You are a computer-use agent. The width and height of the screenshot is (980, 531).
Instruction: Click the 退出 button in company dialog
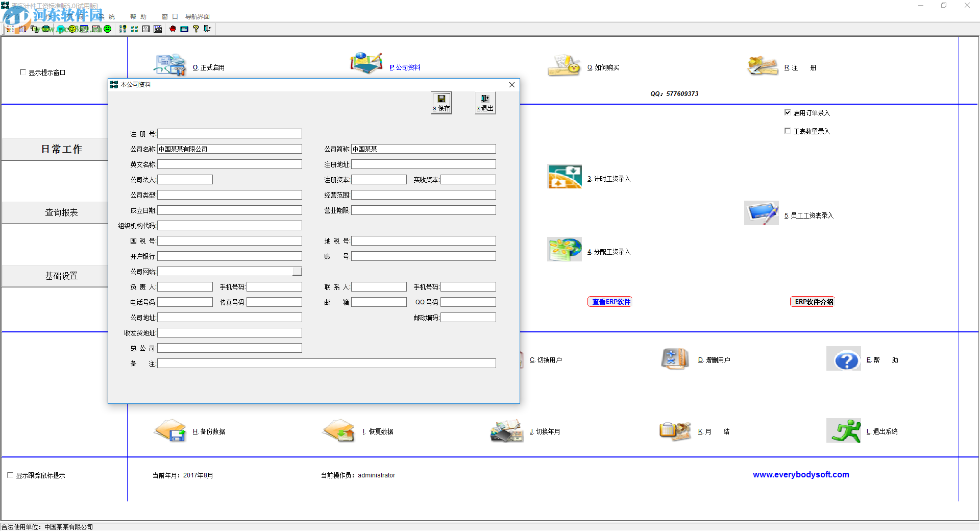[x=485, y=103]
